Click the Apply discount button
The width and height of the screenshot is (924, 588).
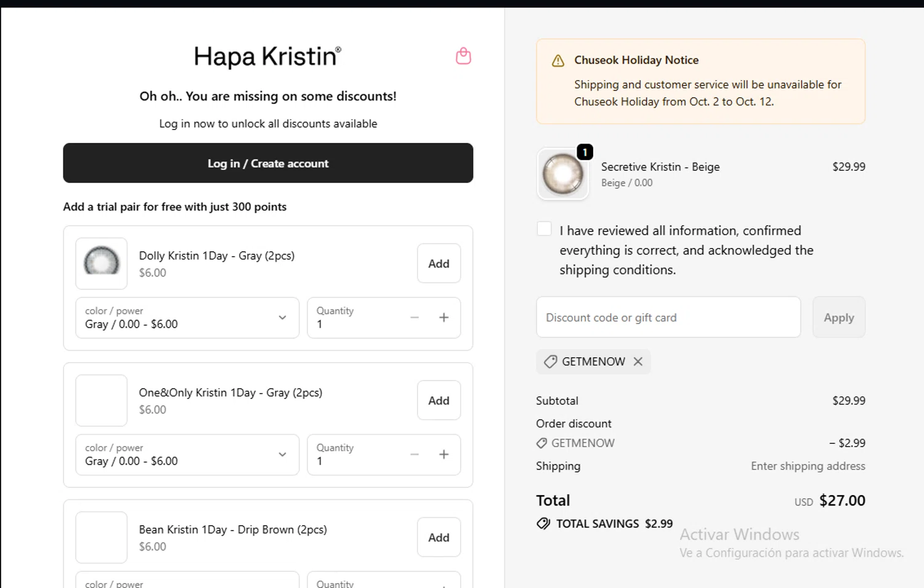click(839, 317)
